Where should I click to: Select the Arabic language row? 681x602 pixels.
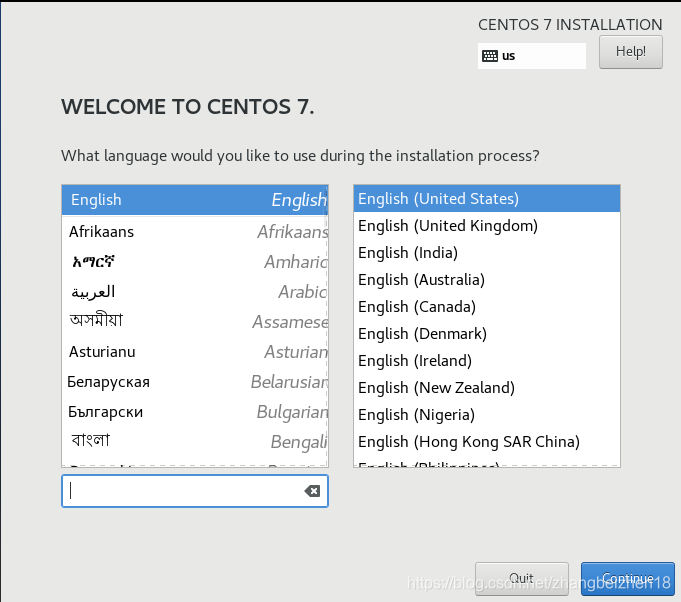(195, 292)
